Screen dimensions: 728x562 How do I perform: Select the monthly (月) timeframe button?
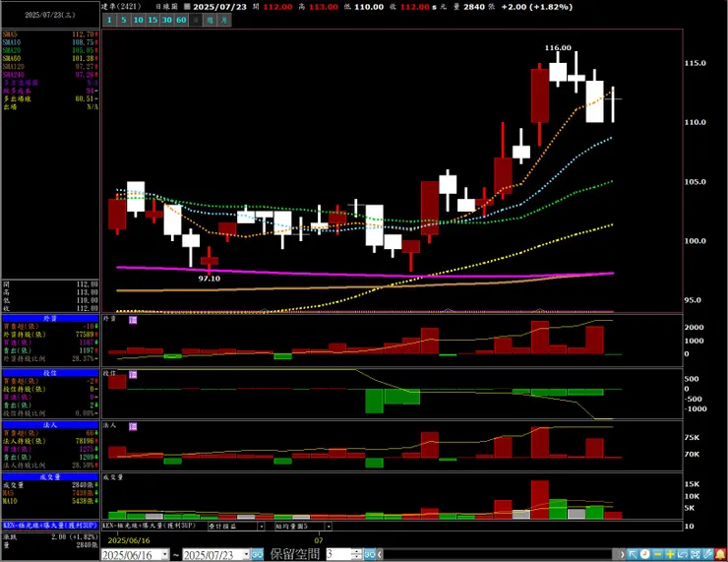click(224, 20)
